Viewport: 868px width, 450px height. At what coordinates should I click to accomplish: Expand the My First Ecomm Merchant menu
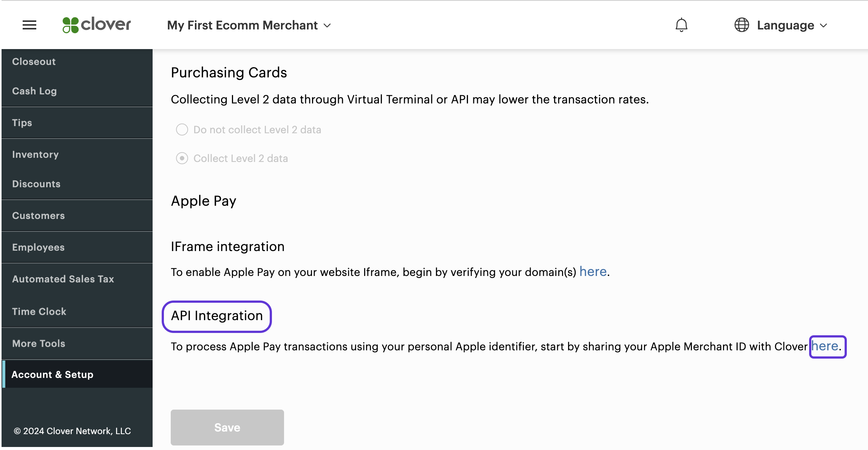click(249, 24)
